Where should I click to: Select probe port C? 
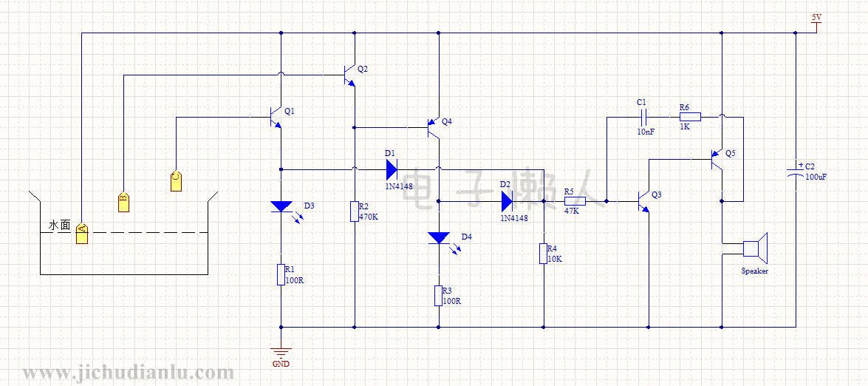pos(176,181)
